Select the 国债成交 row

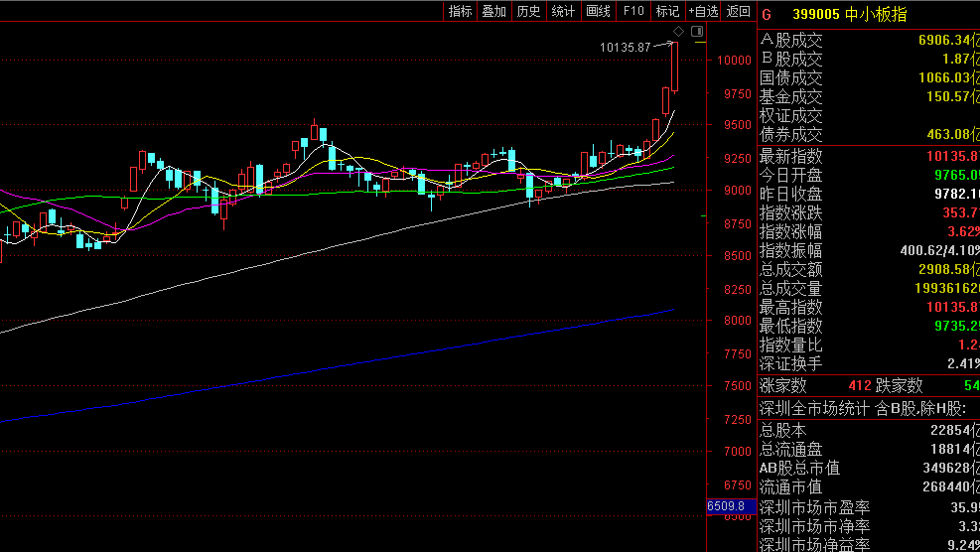869,77
